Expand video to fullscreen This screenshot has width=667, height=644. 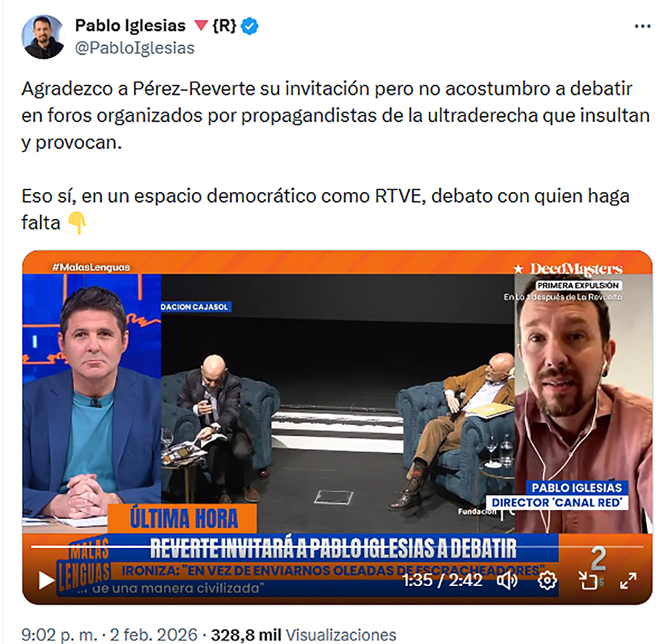coord(628,580)
